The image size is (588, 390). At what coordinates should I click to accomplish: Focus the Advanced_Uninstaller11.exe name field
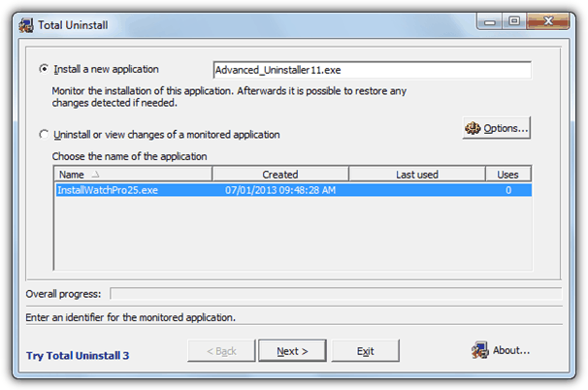371,71
